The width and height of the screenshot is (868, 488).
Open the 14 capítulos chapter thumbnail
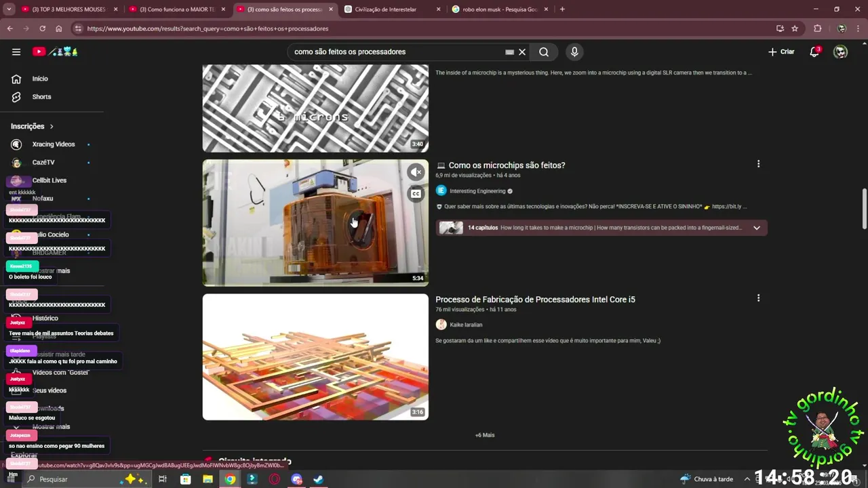pos(451,228)
